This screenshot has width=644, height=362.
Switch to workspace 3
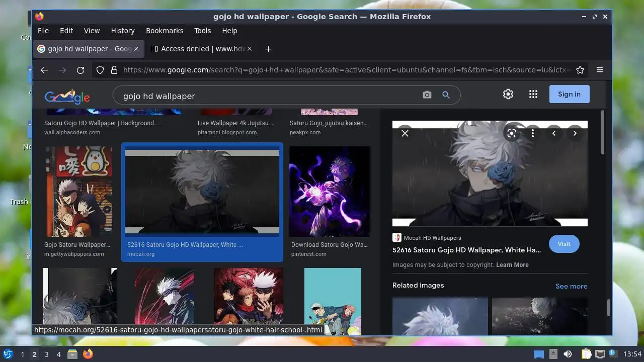click(46, 354)
